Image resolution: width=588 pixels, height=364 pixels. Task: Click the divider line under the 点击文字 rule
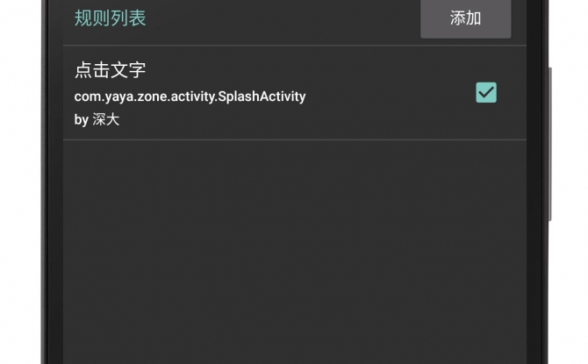[x=295, y=139]
